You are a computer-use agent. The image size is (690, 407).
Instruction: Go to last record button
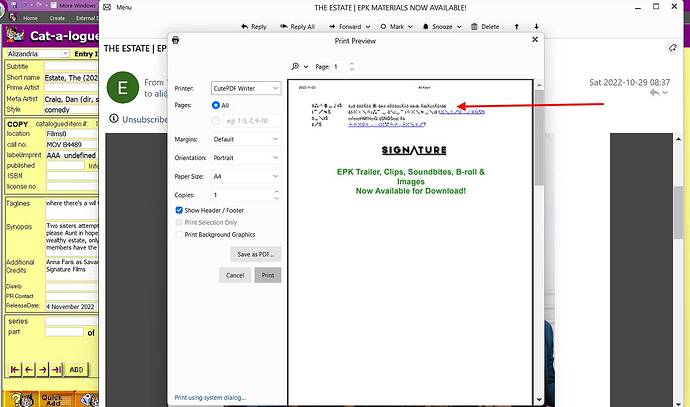[57, 370]
